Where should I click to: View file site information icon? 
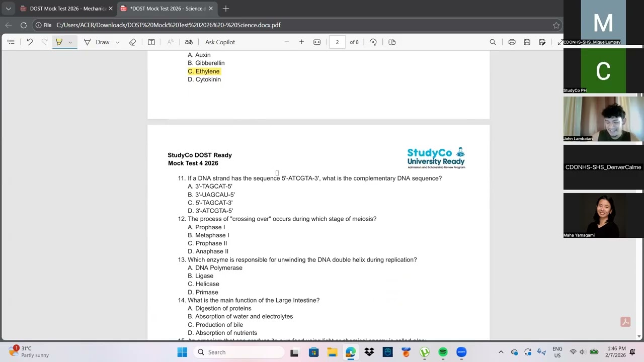click(38, 25)
